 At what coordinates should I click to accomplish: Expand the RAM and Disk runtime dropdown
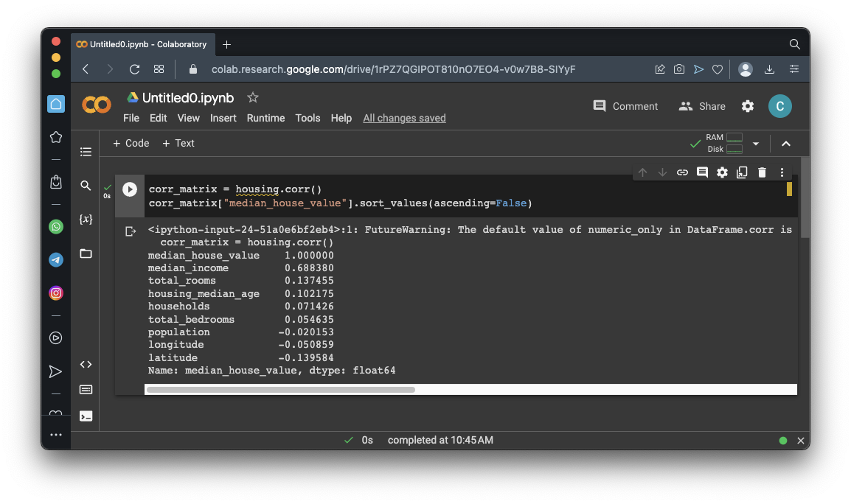click(x=756, y=144)
